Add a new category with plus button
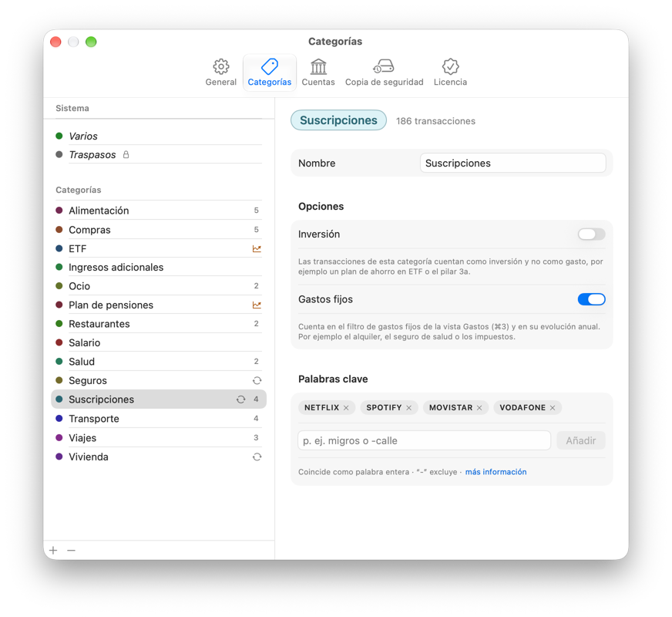Image resolution: width=672 pixels, height=617 pixels. (53, 550)
